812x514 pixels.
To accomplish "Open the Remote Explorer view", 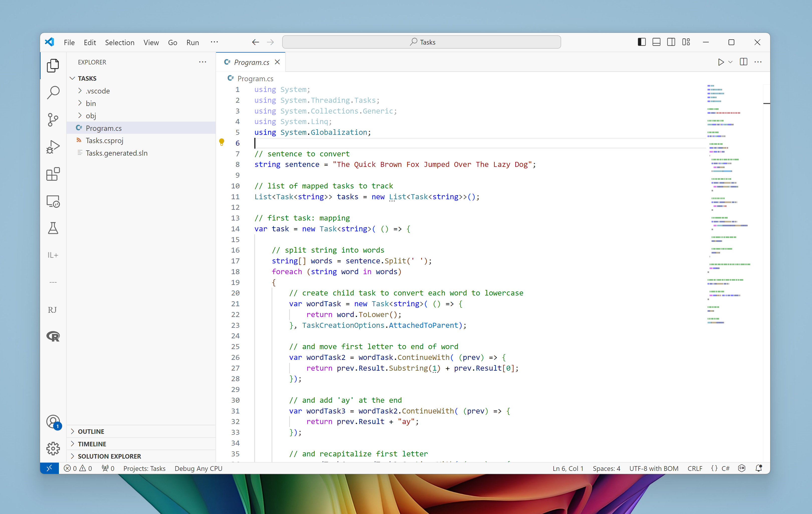I will point(53,201).
